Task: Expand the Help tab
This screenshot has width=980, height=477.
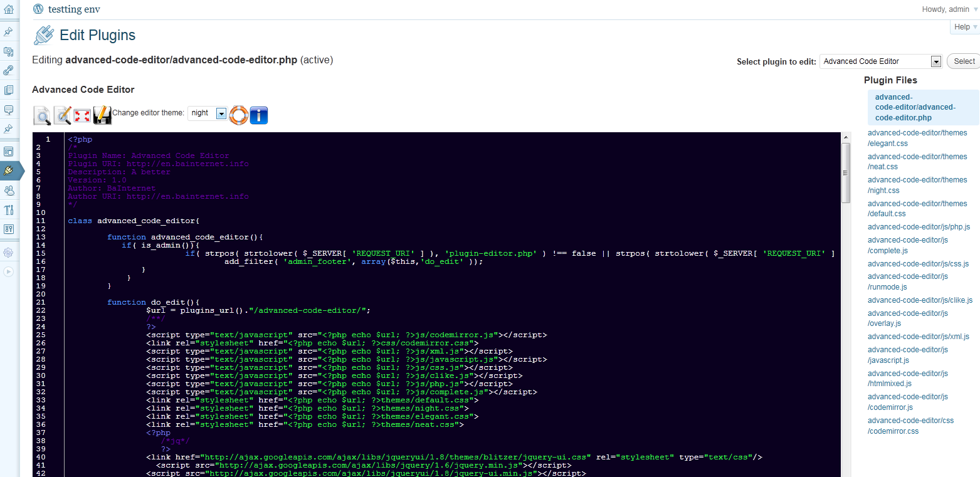Action: [965, 27]
